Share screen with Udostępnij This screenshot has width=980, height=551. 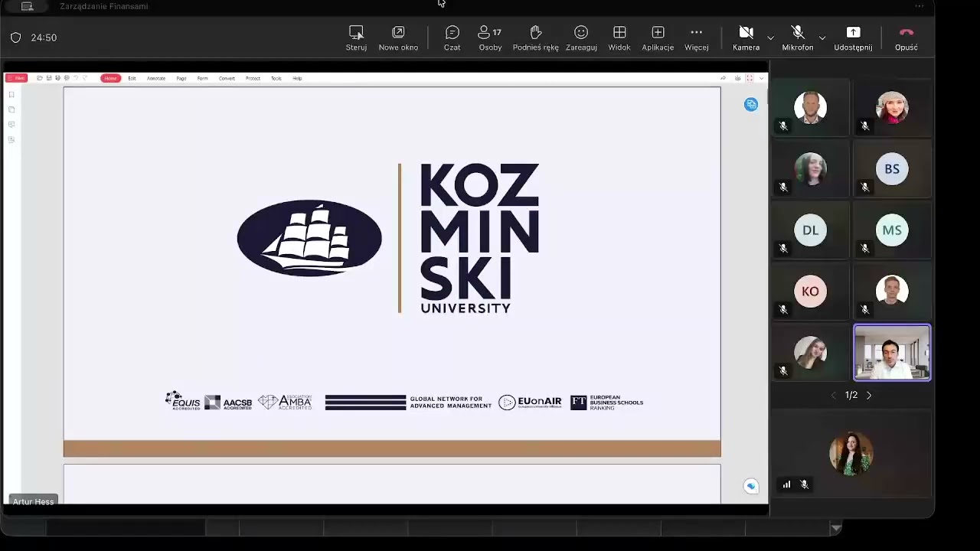853,38
